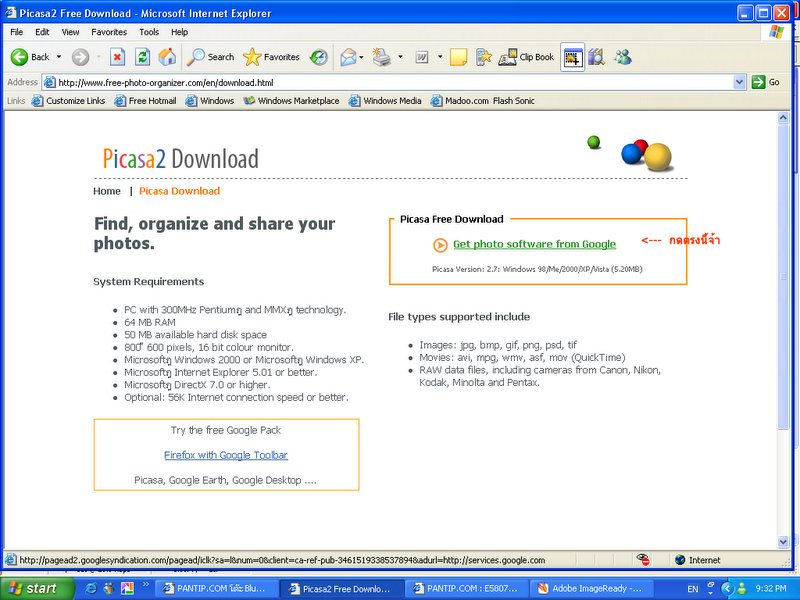
Task: Expand the Edit with Word dropdown arrow
Action: coord(439,57)
